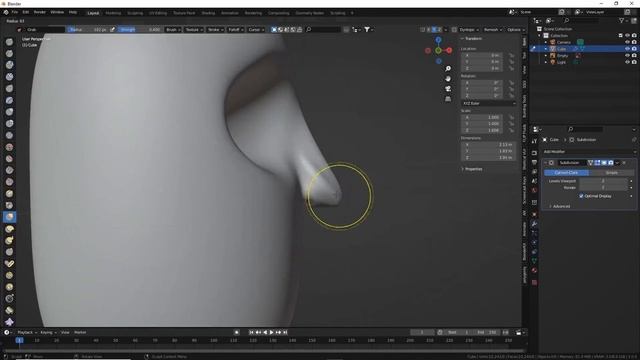Click the brush Strength slider
Screen dimensions: 640x360
pyautogui.click(x=140, y=29)
